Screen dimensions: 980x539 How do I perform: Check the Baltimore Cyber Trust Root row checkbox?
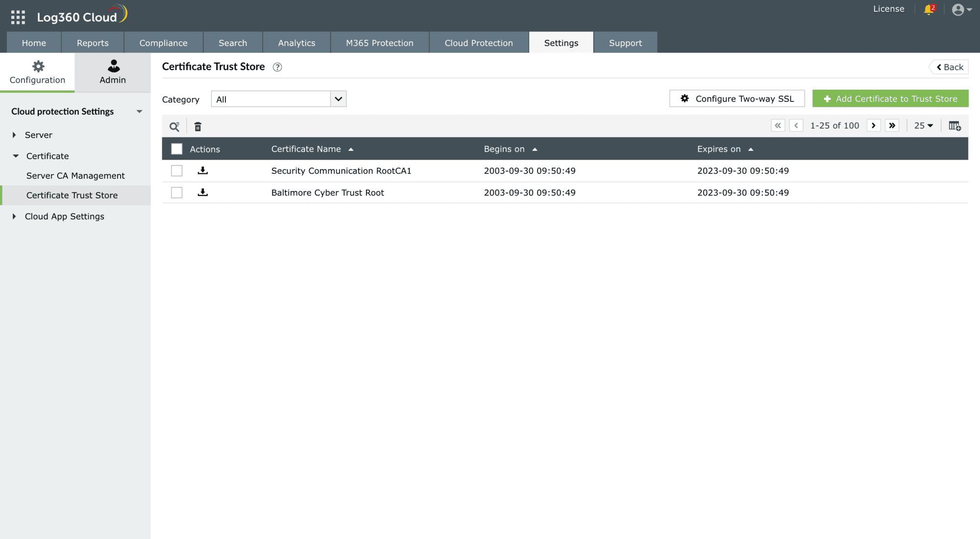pos(177,193)
